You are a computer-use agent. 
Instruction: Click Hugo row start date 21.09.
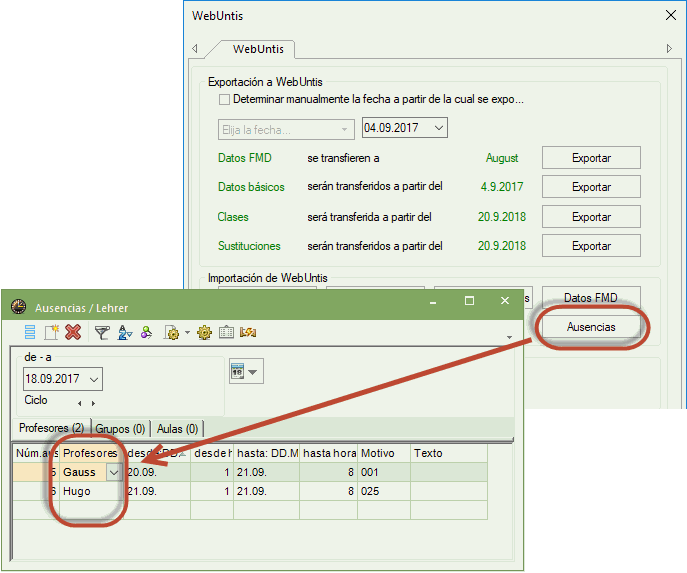pyautogui.click(x=157, y=492)
